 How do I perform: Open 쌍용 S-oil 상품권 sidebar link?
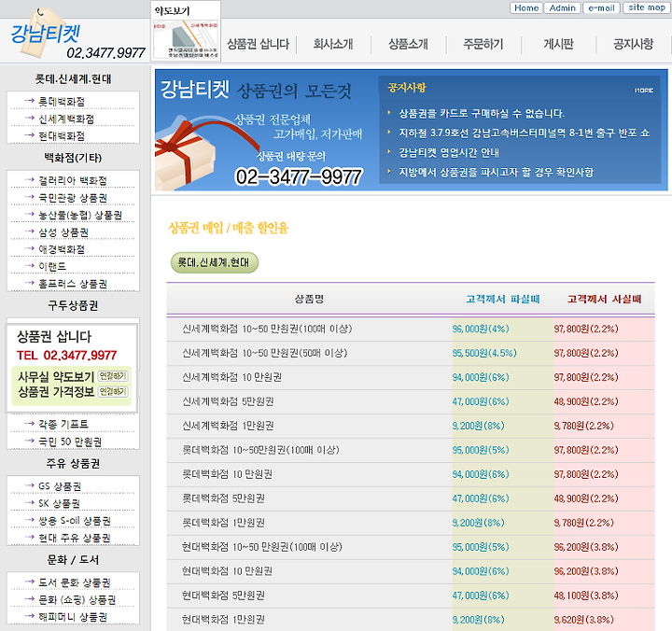click(75, 521)
